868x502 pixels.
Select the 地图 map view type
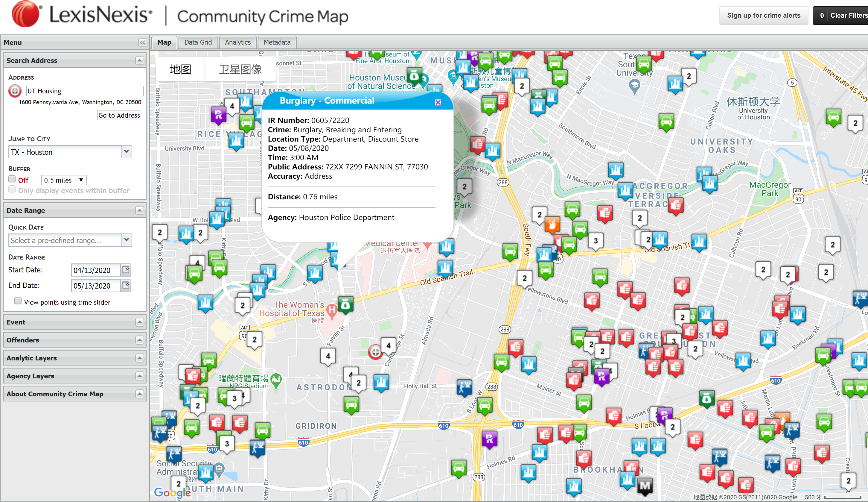coord(180,69)
